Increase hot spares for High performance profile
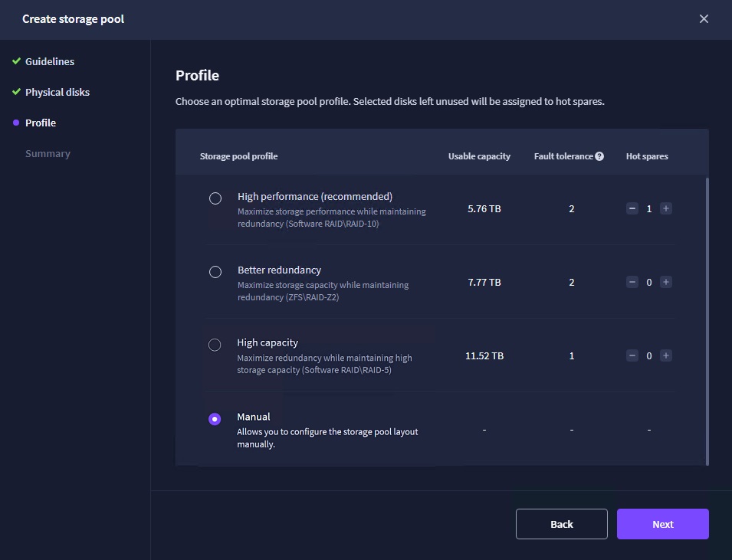Screen dimensions: 732x560 pyautogui.click(x=666, y=208)
